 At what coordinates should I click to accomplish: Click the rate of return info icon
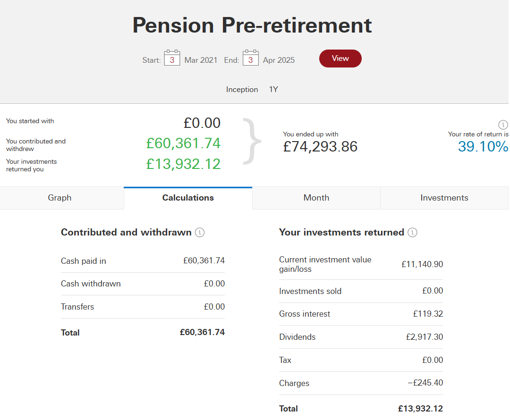pos(503,125)
